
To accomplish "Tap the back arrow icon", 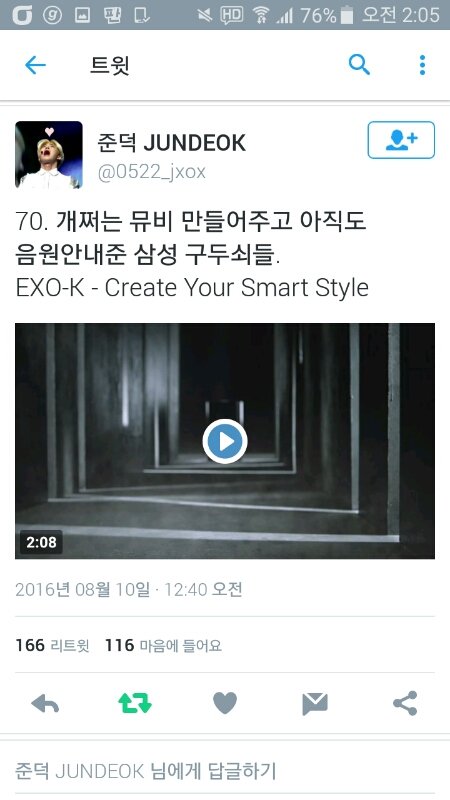I will [x=35, y=65].
